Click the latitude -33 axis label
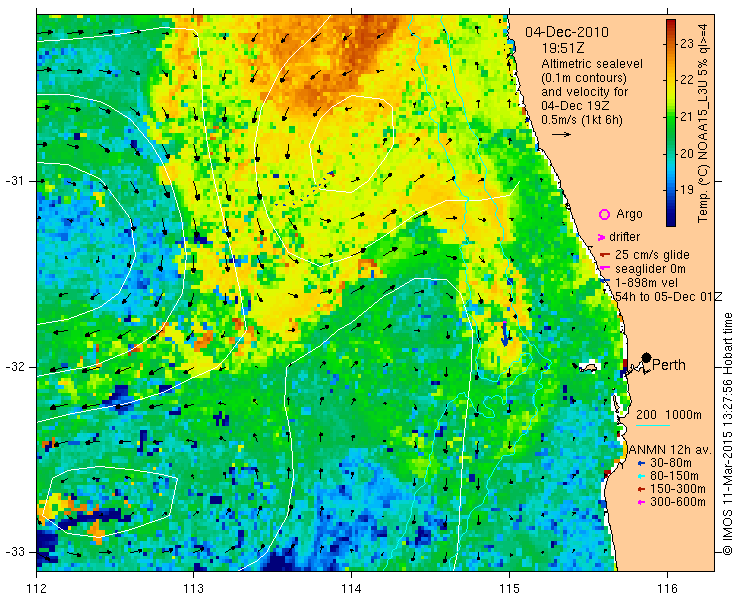The image size is (740, 600). (x=14, y=552)
